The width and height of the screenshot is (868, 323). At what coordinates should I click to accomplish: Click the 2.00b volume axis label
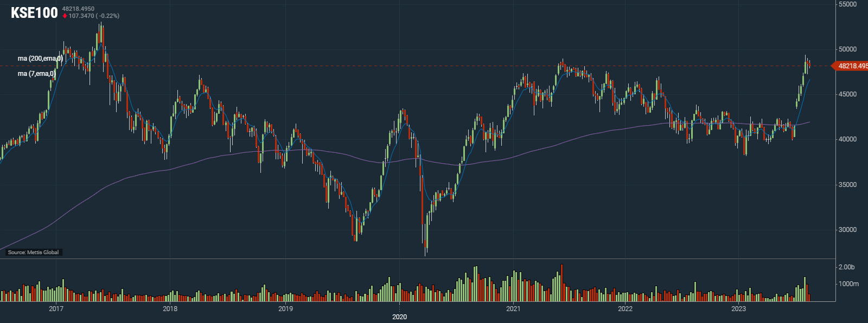846,267
